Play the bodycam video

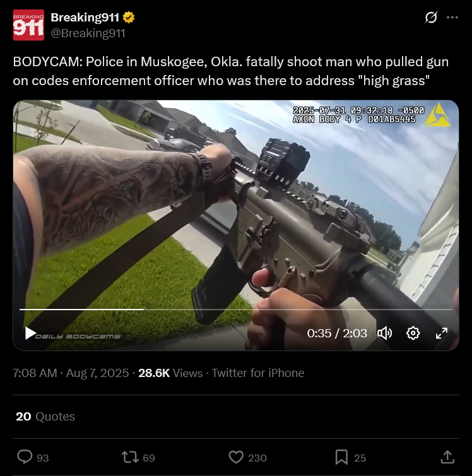30,333
